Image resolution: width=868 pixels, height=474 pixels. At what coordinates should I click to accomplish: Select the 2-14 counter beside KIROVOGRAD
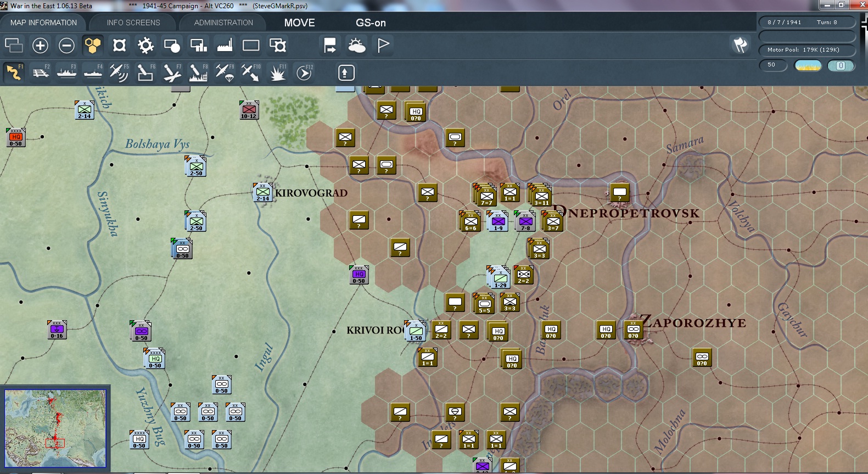tap(262, 192)
